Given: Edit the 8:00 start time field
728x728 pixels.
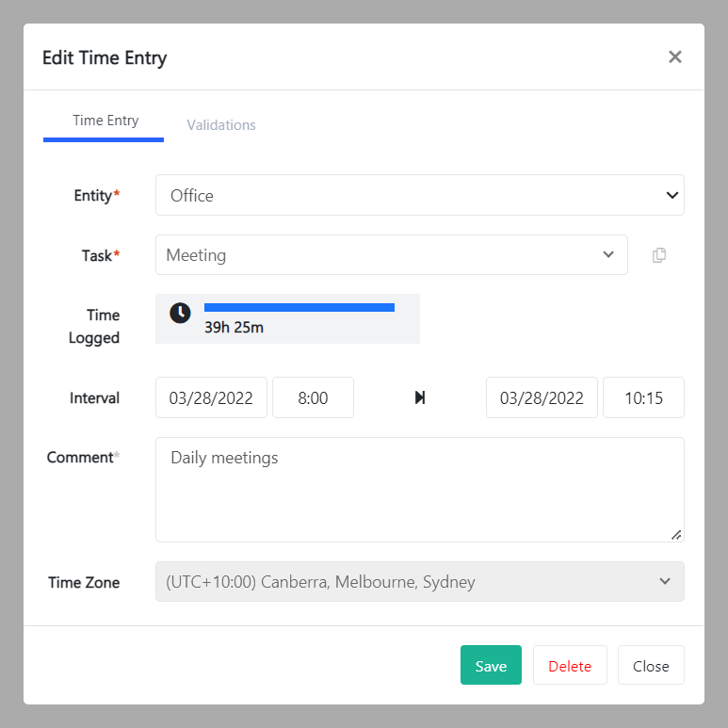Looking at the screenshot, I should [x=313, y=397].
